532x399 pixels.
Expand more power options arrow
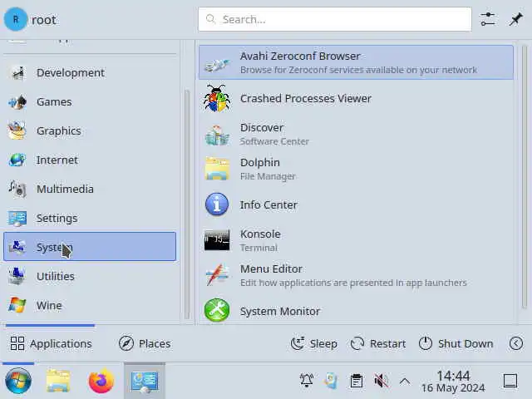click(515, 343)
